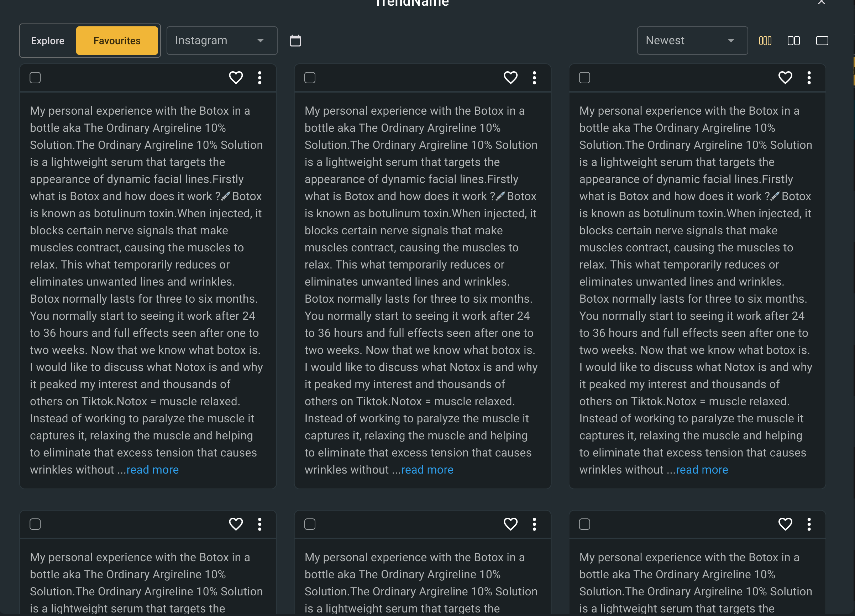Select the Favourites tab
This screenshot has width=855, height=616.
coord(117,41)
